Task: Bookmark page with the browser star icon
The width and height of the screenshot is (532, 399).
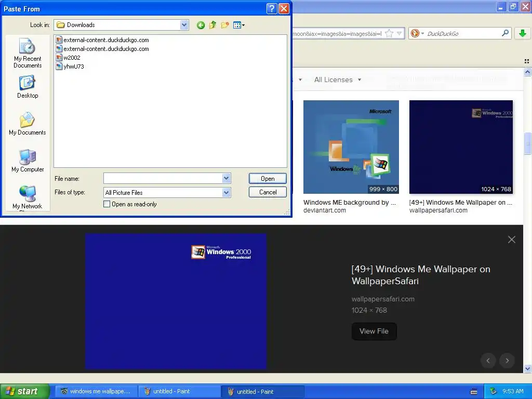Action: coord(389,33)
